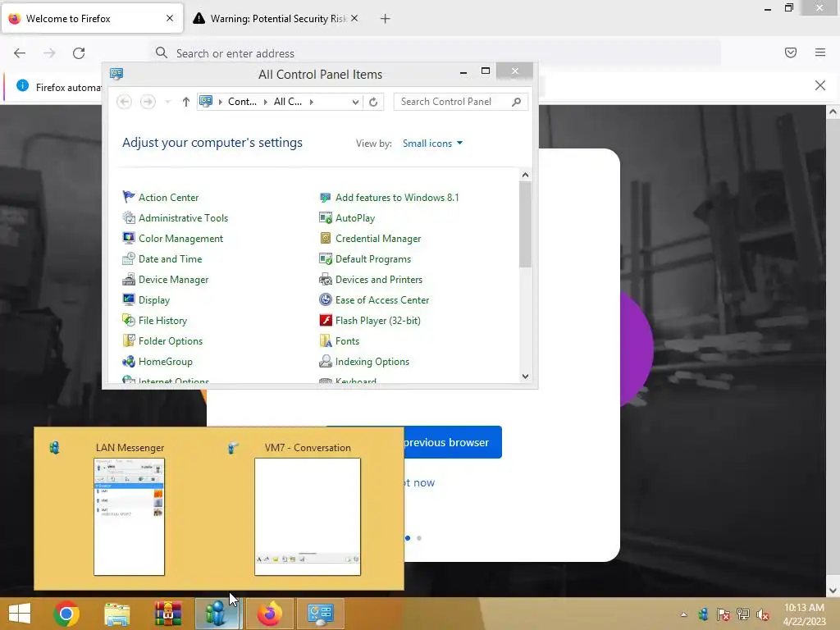Open AutoPlay icon

click(325, 217)
